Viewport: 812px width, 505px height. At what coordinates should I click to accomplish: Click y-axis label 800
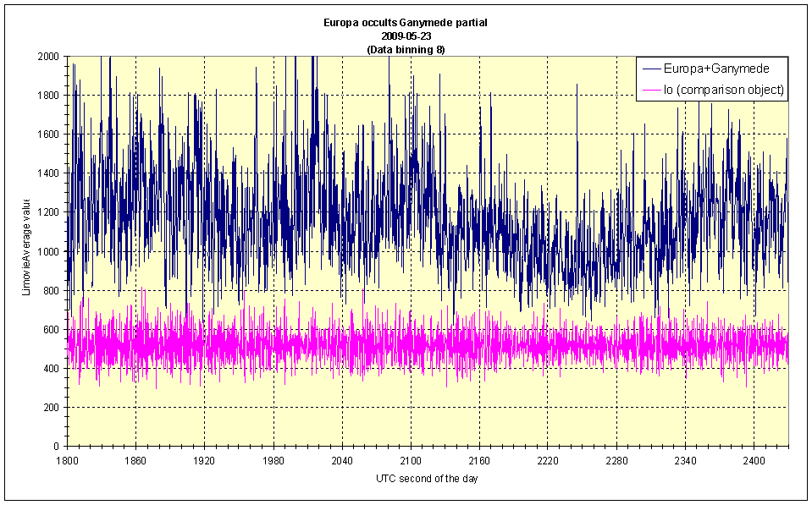pos(52,290)
